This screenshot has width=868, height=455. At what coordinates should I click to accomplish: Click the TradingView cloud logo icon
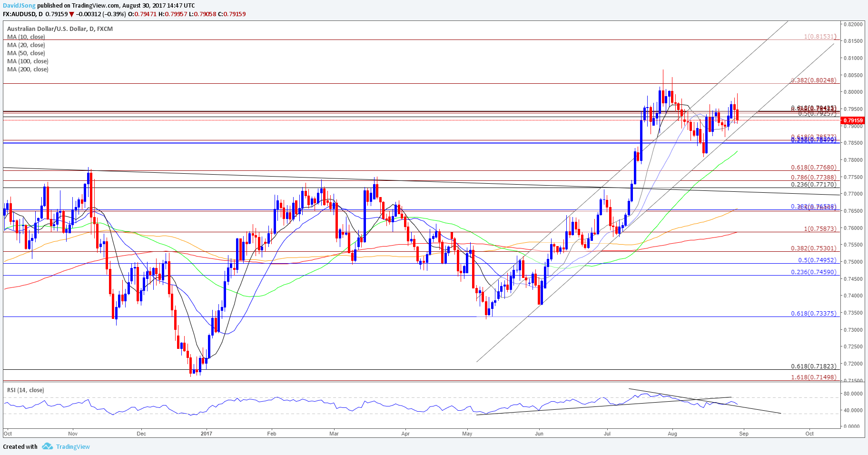[x=47, y=446]
